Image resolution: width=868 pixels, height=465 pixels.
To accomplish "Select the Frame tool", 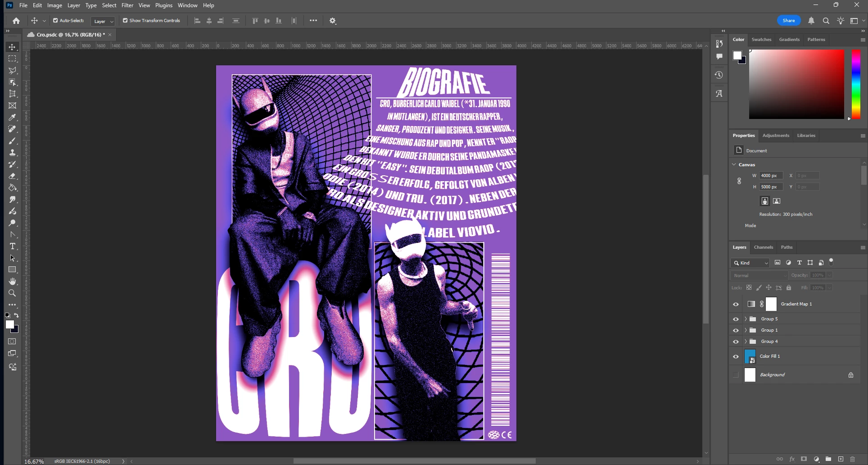I will (12, 105).
